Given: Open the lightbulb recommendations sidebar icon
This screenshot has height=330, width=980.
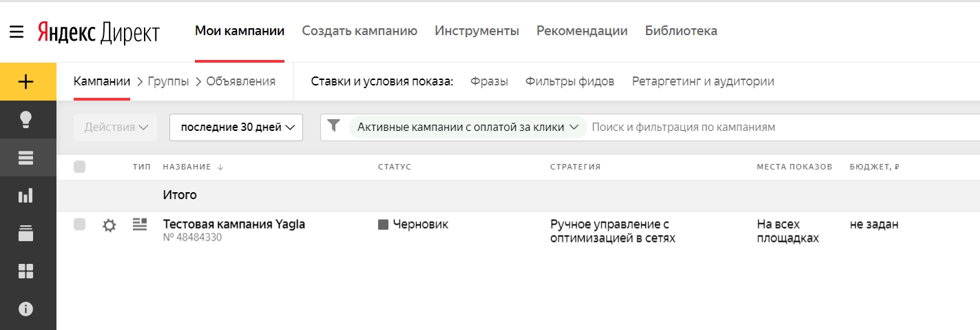Looking at the screenshot, I should coord(25,119).
